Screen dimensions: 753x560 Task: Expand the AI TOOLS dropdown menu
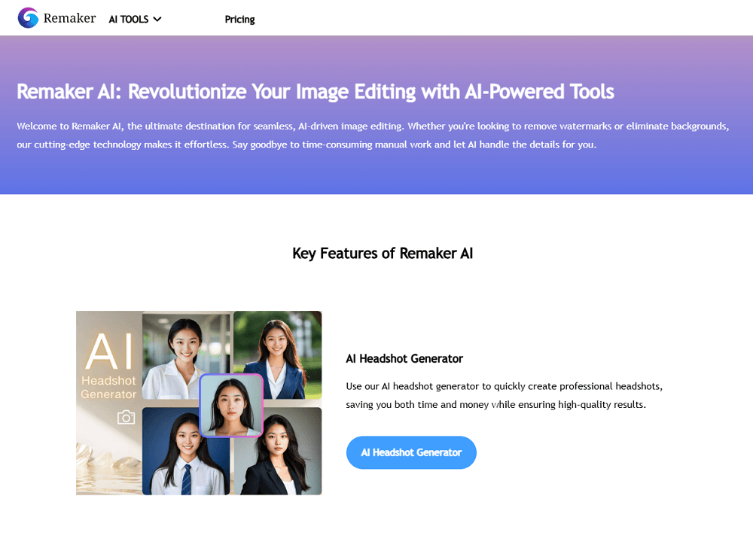click(135, 20)
